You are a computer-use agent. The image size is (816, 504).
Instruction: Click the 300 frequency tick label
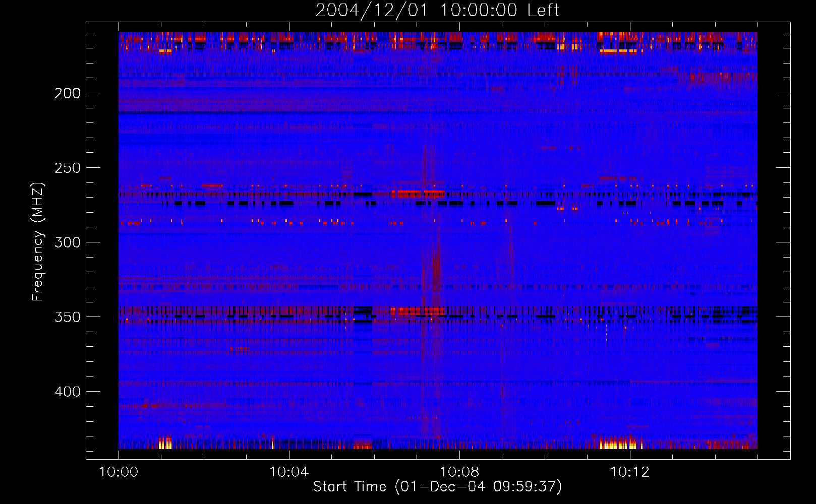[68, 242]
